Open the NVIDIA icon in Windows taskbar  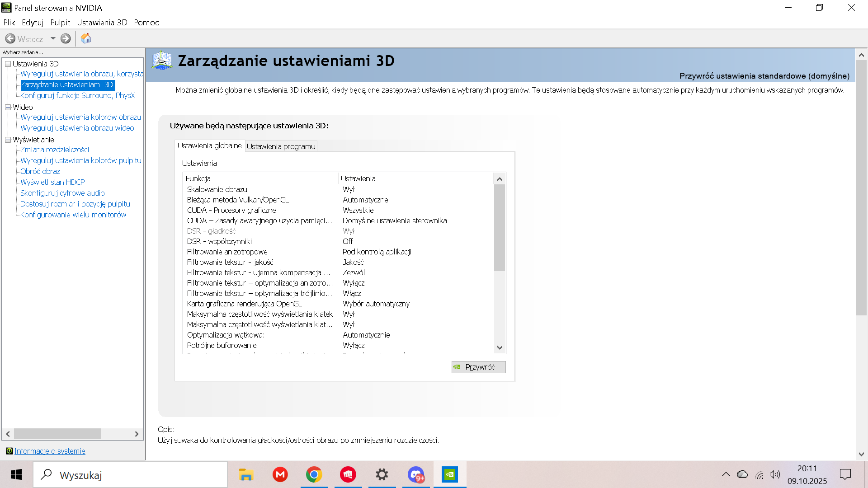[x=450, y=474]
